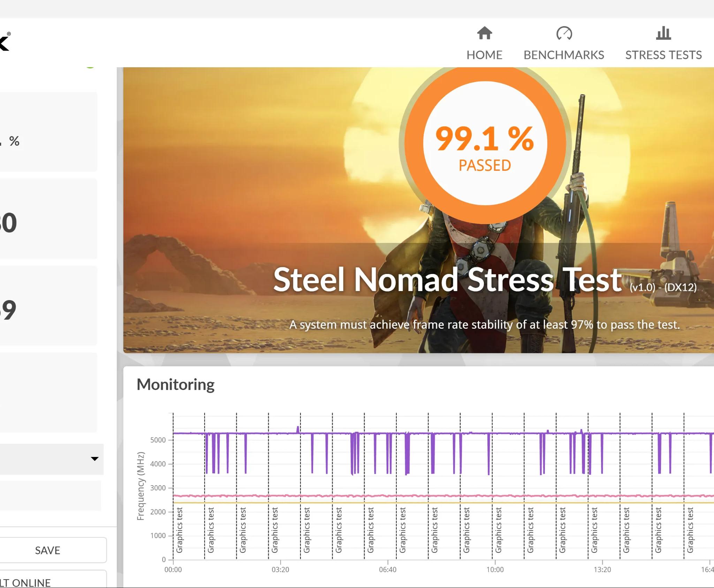Expand the dropdown arrow in the left panel
This screenshot has height=588, width=714.
tap(94, 459)
